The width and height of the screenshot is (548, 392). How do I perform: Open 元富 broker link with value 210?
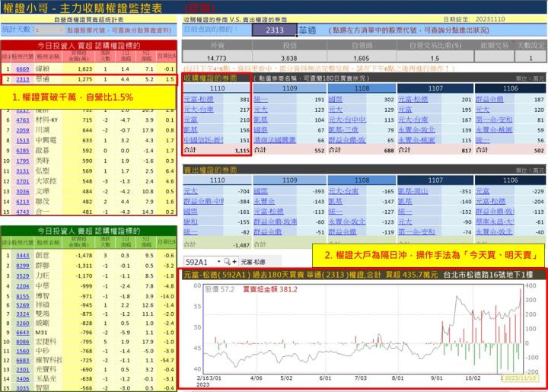[x=191, y=120]
